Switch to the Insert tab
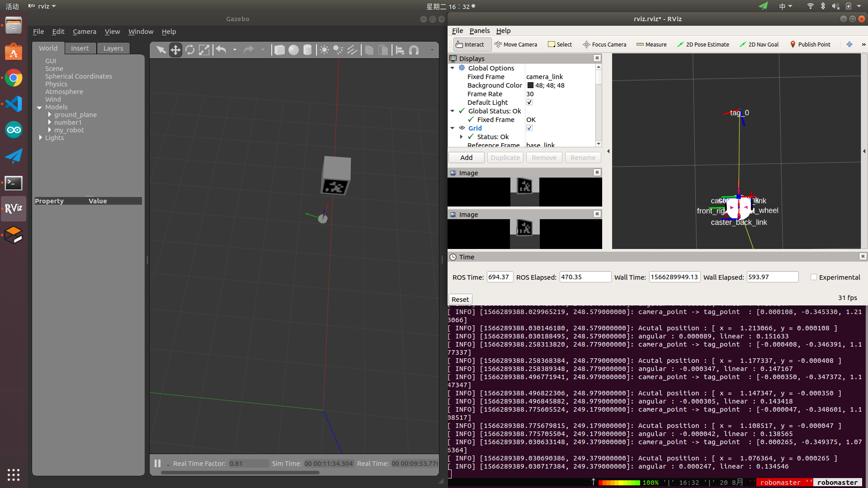 (x=80, y=48)
